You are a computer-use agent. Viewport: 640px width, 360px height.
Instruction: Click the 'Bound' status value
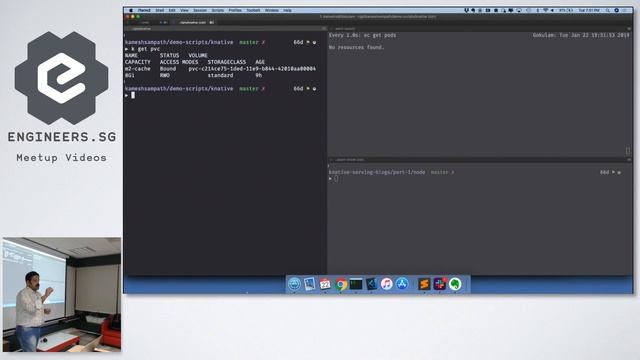[x=168, y=69]
